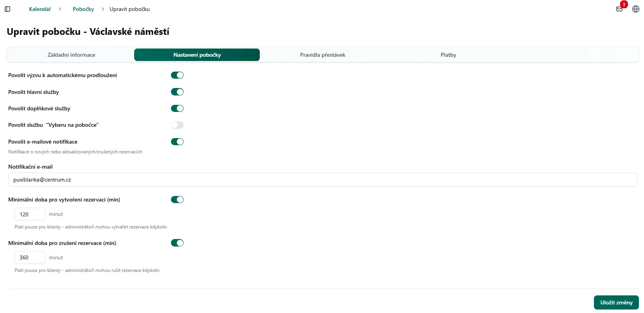Disable automatic extension prompt toggle
The image size is (644, 313).
(x=177, y=75)
